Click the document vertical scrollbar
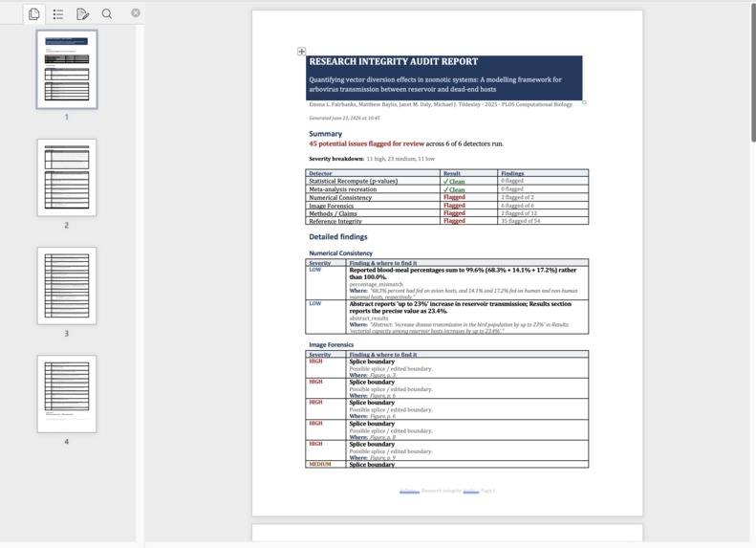Image resolution: width=756 pixels, height=548 pixels. [753, 73]
